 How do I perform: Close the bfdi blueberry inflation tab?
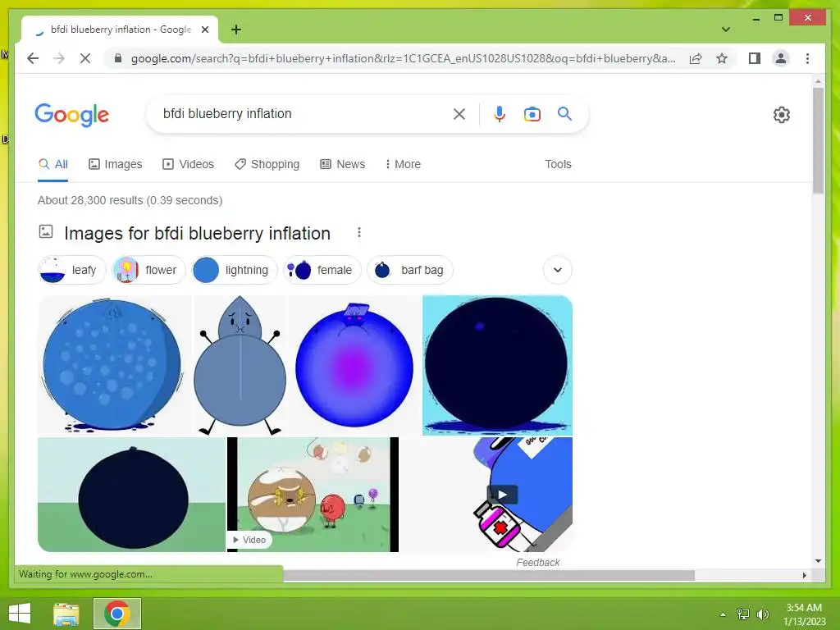click(204, 30)
